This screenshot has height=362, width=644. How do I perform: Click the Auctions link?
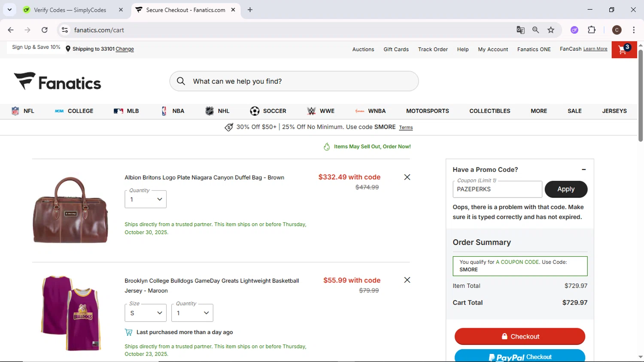[363, 49]
